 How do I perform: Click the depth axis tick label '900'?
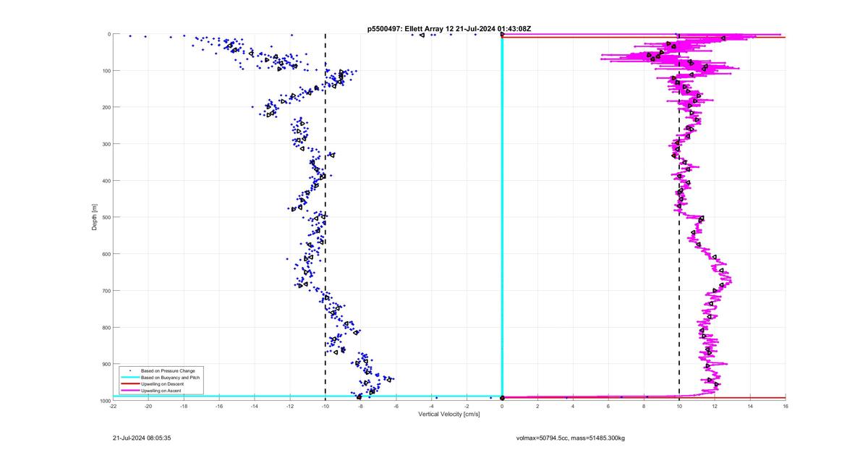pos(106,364)
